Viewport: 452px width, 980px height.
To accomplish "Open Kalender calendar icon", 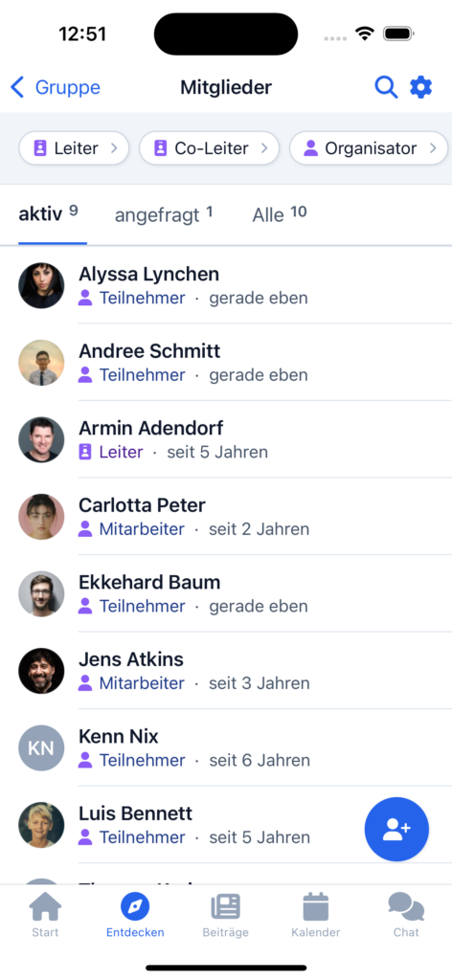I will 316,906.
